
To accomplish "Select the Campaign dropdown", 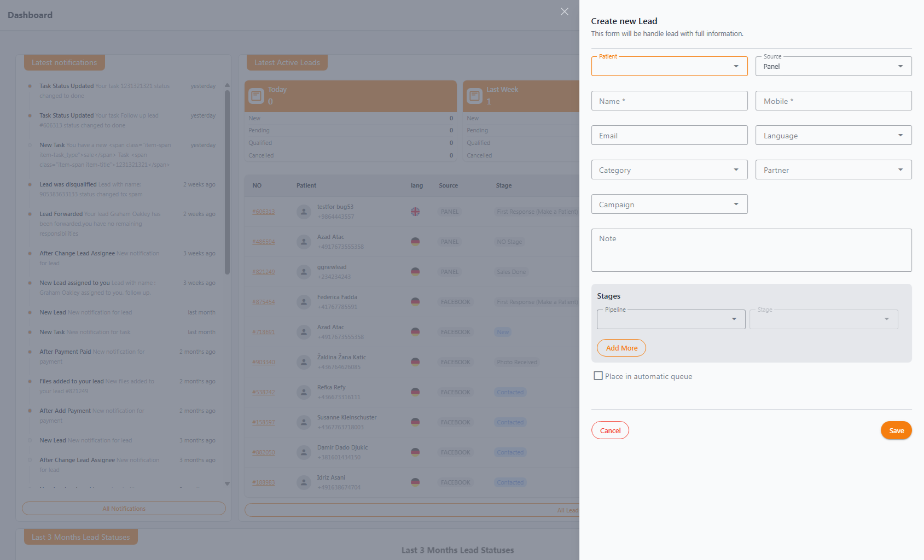I will 669,204.
